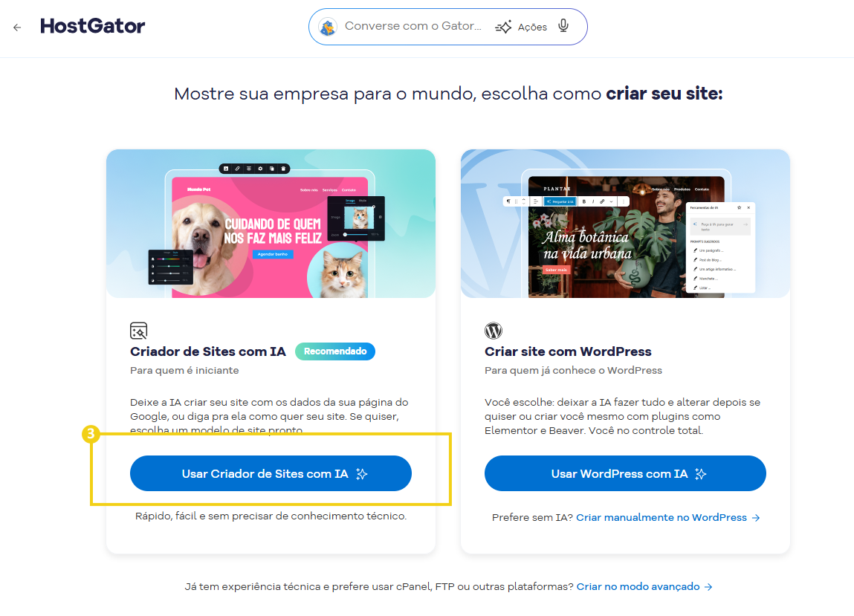This screenshot has width=854, height=616.
Task: Open Criar manualmente no WordPress link
Action: (661, 517)
